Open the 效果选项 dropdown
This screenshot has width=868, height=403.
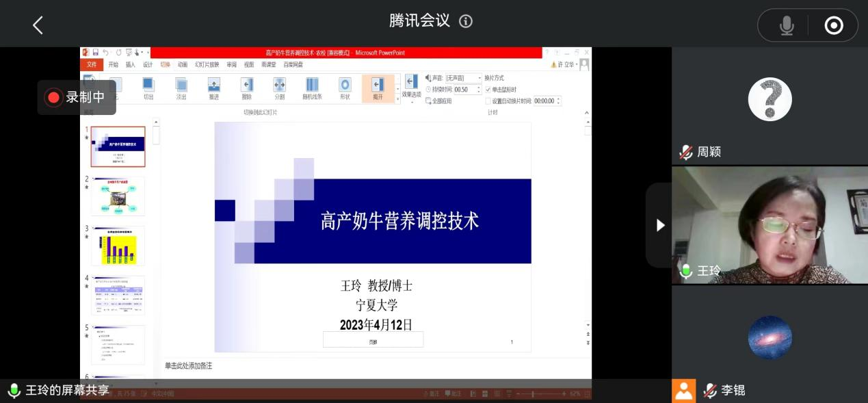click(x=411, y=89)
